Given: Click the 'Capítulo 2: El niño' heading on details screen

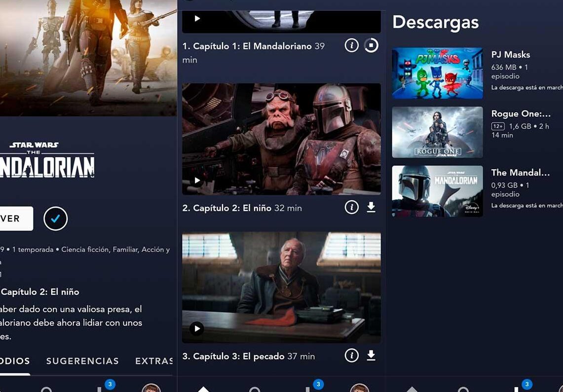Looking at the screenshot, I should coord(39,292).
